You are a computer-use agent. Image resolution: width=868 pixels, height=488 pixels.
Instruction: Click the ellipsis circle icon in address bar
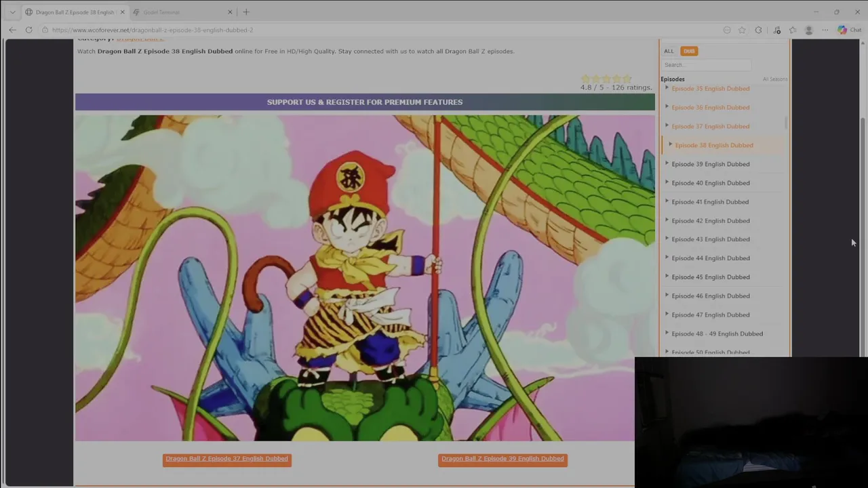[x=727, y=30]
